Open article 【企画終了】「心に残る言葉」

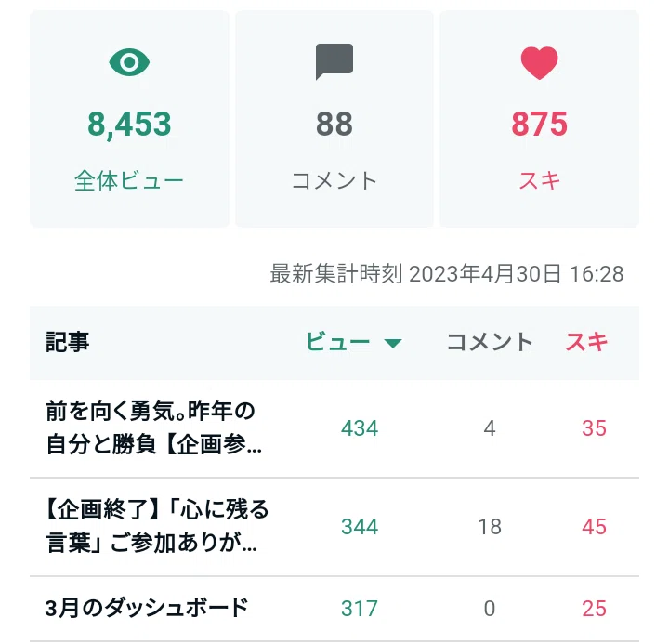[x=157, y=526]
